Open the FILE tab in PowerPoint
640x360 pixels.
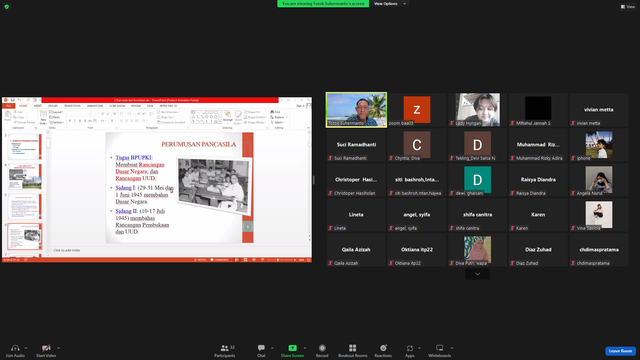coord(8,106)
